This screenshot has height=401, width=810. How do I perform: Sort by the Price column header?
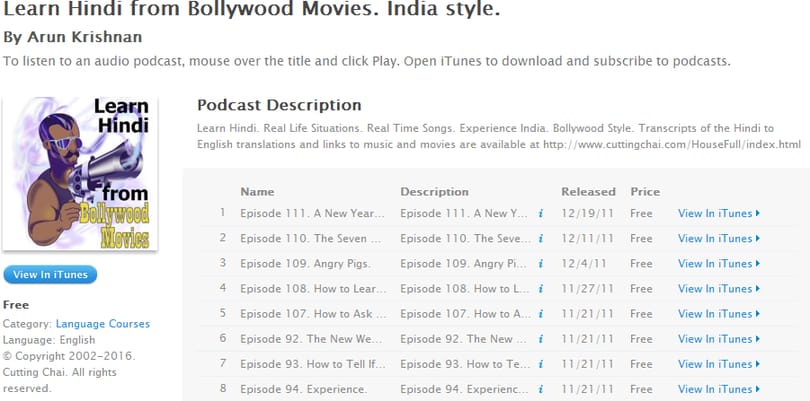(645, 192)
